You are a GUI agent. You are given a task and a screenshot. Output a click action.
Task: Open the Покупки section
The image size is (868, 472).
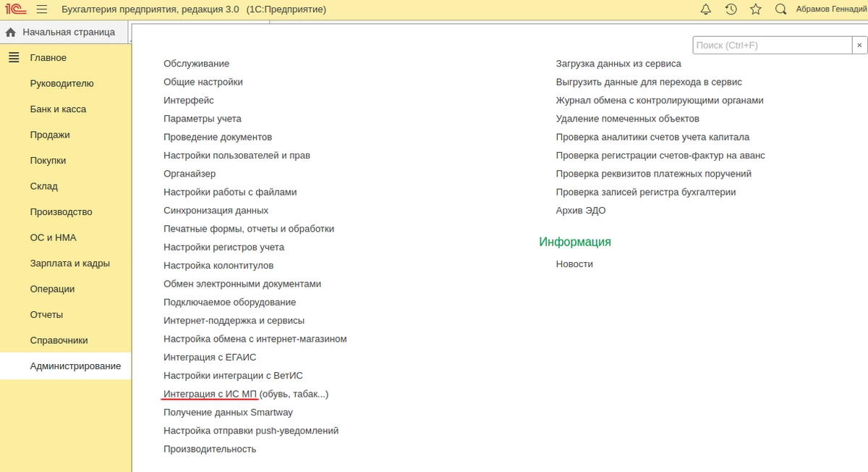pos(48,161)
